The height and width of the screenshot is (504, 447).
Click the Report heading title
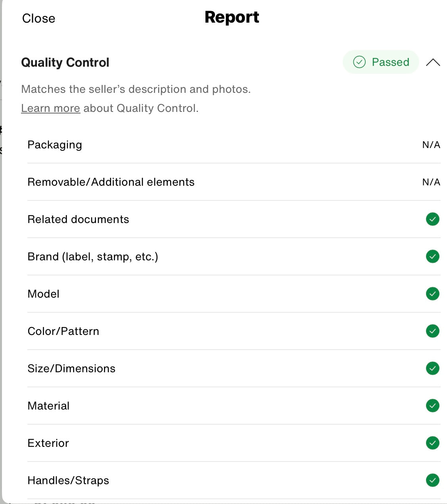pyautogui.click(x=232, y=17)
